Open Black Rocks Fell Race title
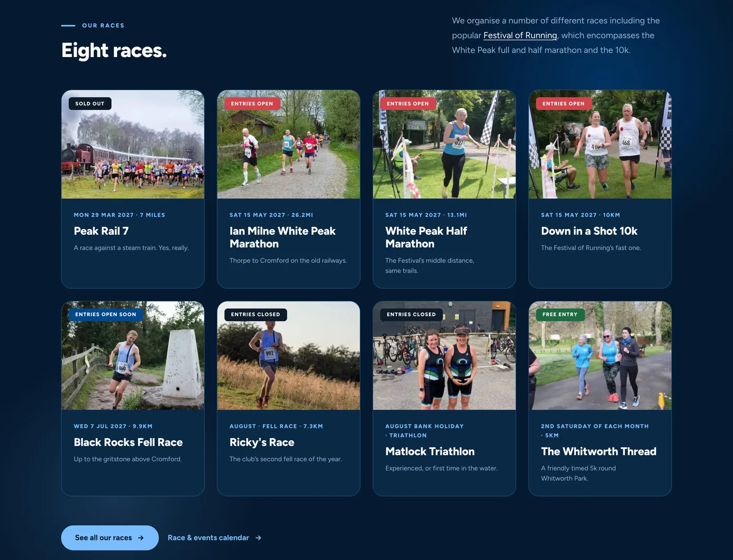The height and width of the screenshot is (560, 733). (128, 442)
